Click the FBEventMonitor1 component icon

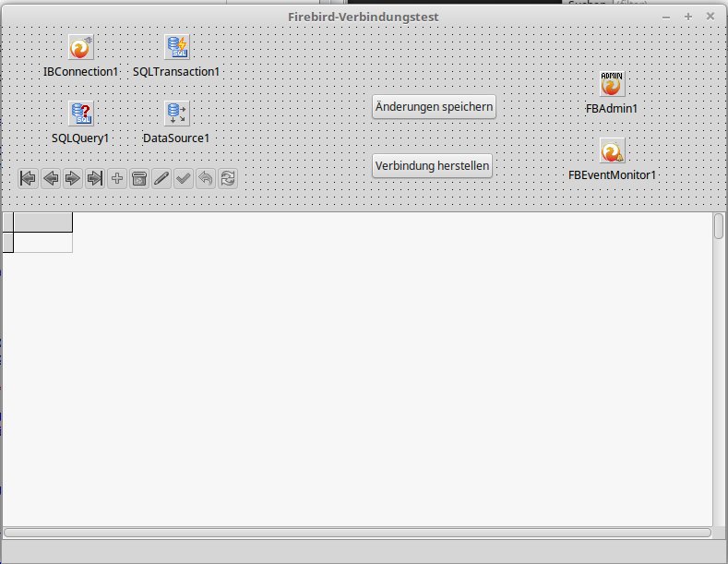(612, 150)
